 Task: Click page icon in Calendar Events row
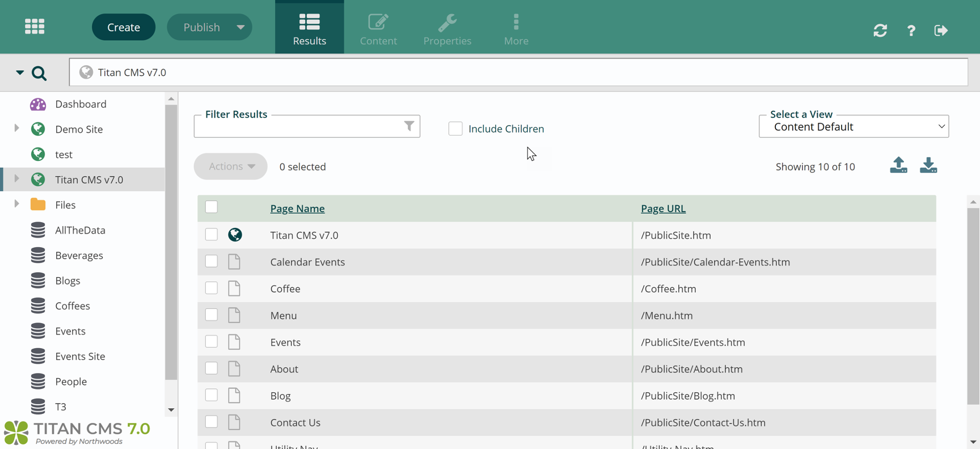234,261
